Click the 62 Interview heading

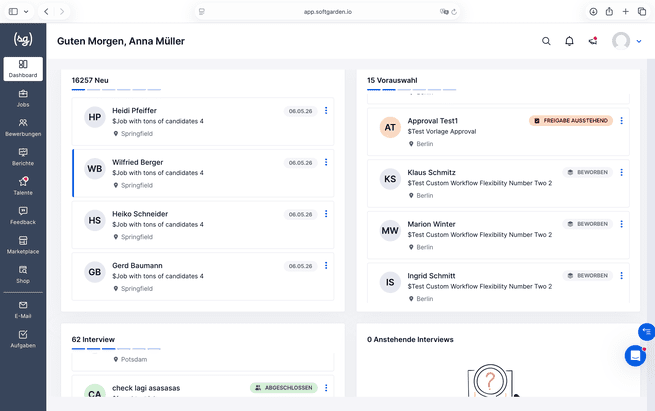(x=93, y=340)
